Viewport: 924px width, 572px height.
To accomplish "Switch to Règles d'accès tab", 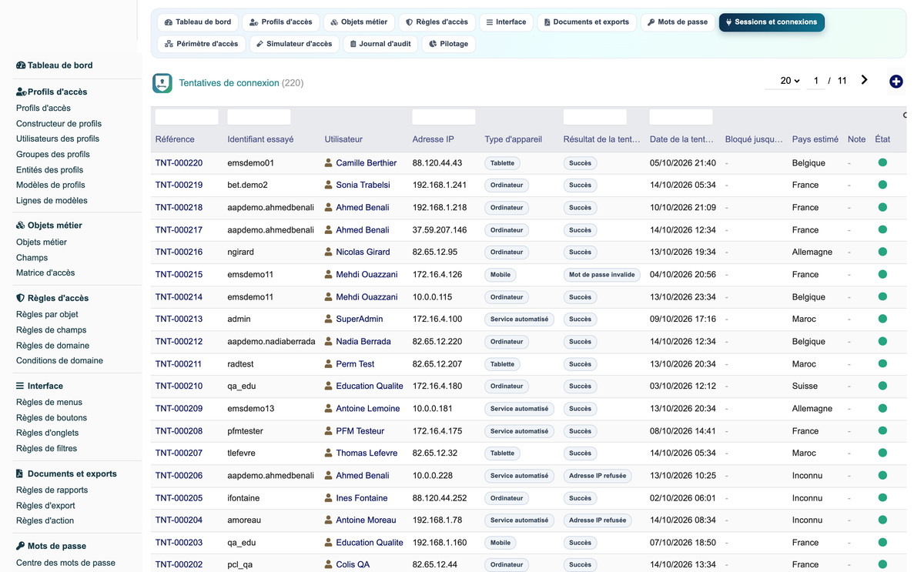I will tap(437, 22).
